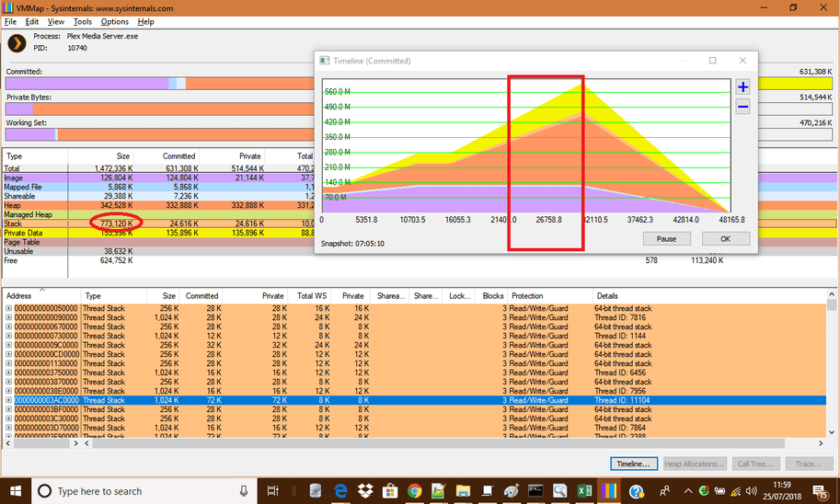This screenshot has width=840, height=504.
Task: Launch Google Chrome from the taskbar
Action: (x=414, y=491)
